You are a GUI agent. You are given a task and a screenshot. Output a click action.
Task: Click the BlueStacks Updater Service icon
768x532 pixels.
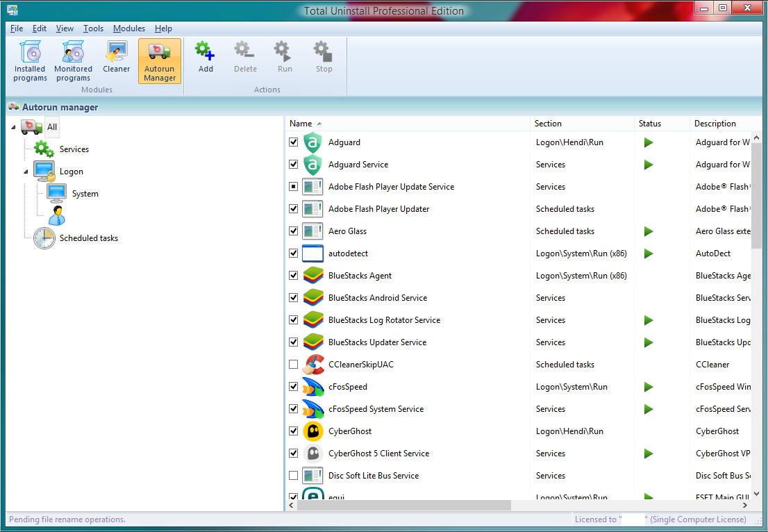click(313, 342)
